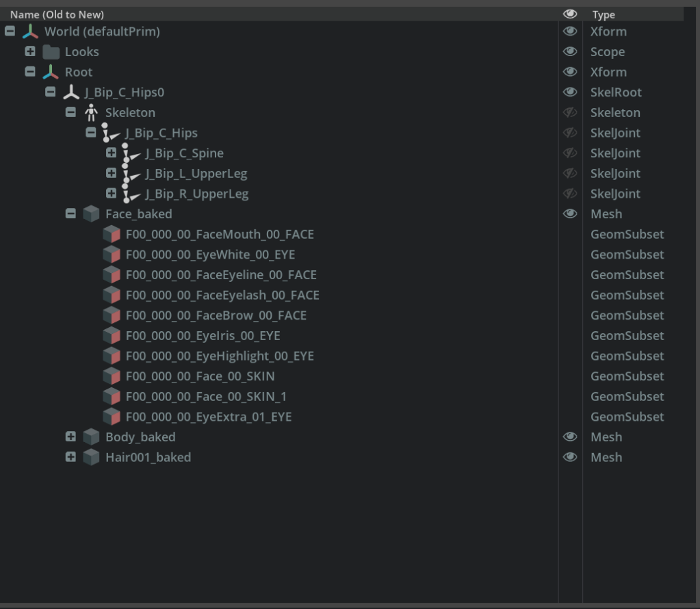Show the Skeleton via its eye toggle

[x=569, y=113]
